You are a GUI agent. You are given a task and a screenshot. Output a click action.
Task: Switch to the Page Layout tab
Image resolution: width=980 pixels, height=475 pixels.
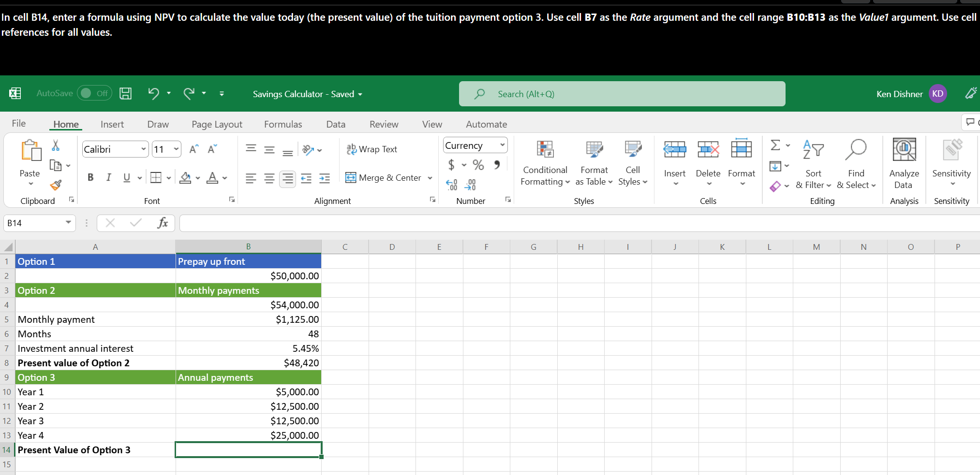tap(217, 124)
